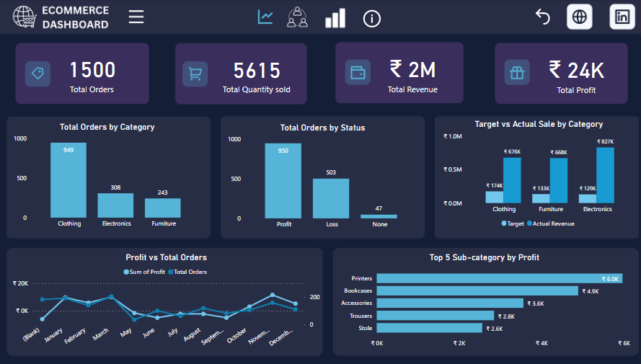Click the info circle icon

(x=372, y=19)
